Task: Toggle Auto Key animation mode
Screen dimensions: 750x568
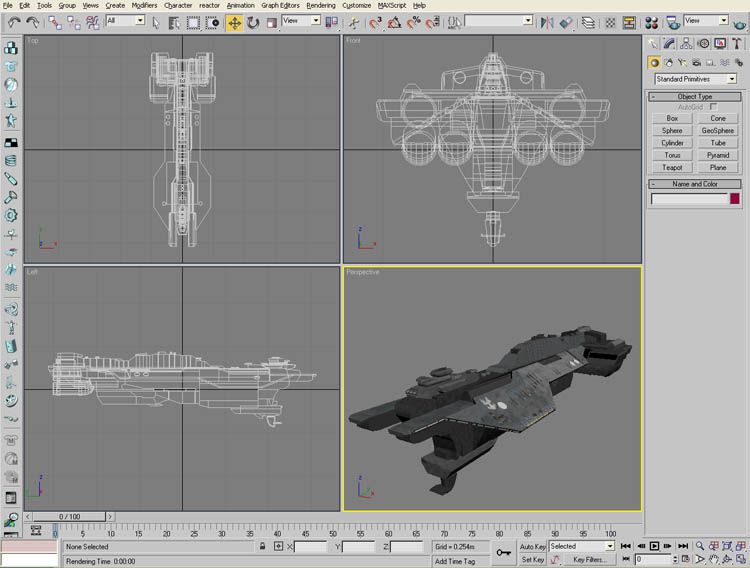Action: 532,546
